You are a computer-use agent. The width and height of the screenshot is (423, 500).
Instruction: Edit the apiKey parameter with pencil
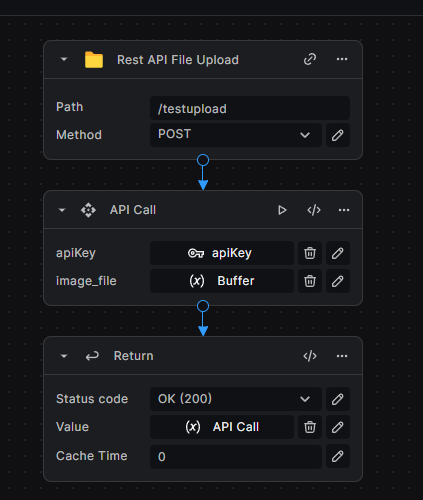click(x=338, y=253)
